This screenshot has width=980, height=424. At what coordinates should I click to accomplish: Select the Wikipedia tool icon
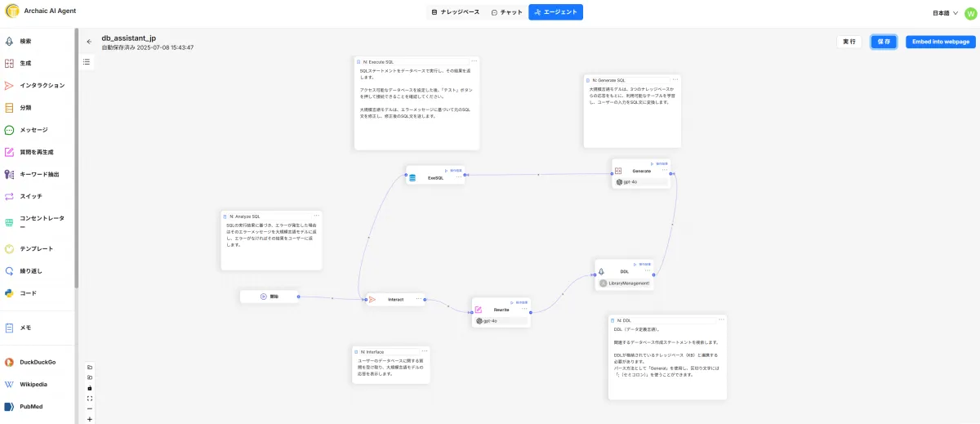(9, 384)
